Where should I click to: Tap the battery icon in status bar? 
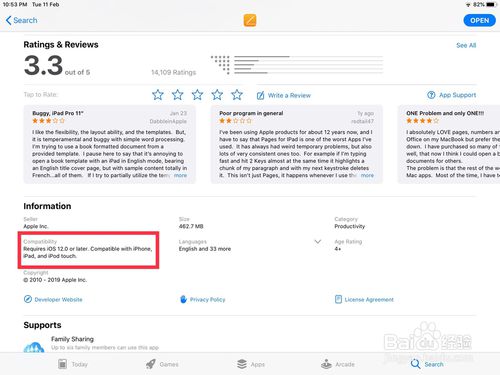[x=491, y=5]
